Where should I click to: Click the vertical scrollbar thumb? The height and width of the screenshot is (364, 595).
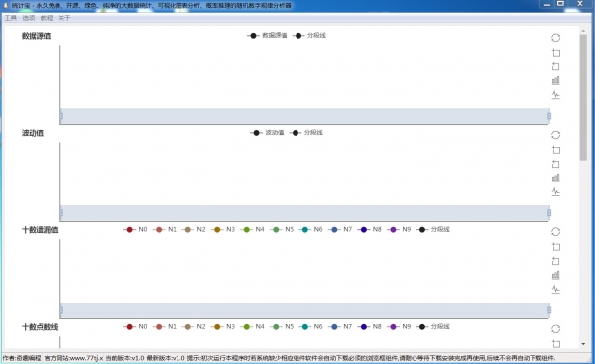(x=583, y=97)
